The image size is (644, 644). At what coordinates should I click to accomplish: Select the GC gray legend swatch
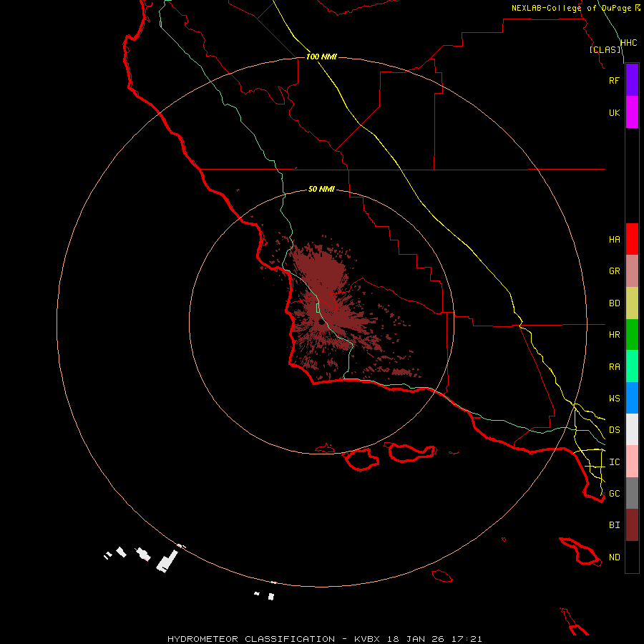coord(632,493)
